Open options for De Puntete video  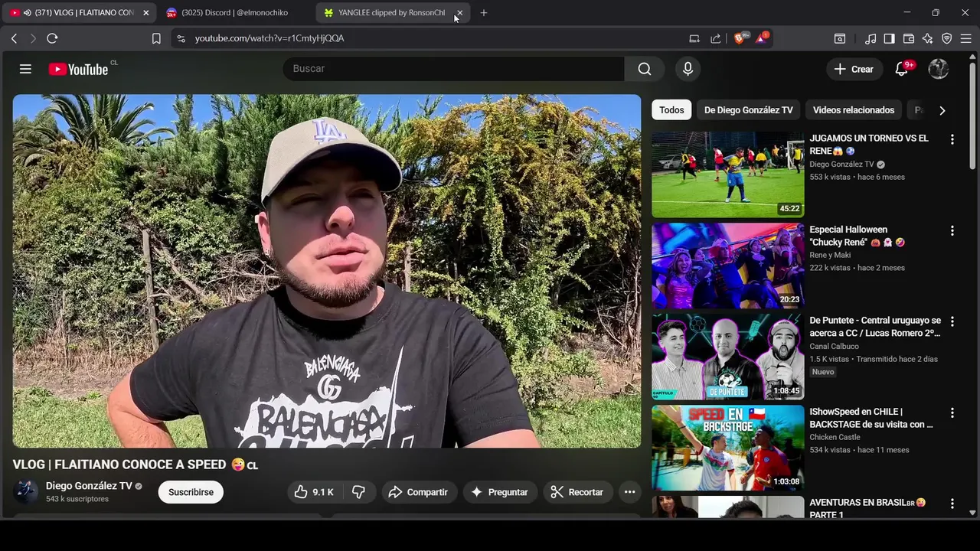tap(952, 321)
